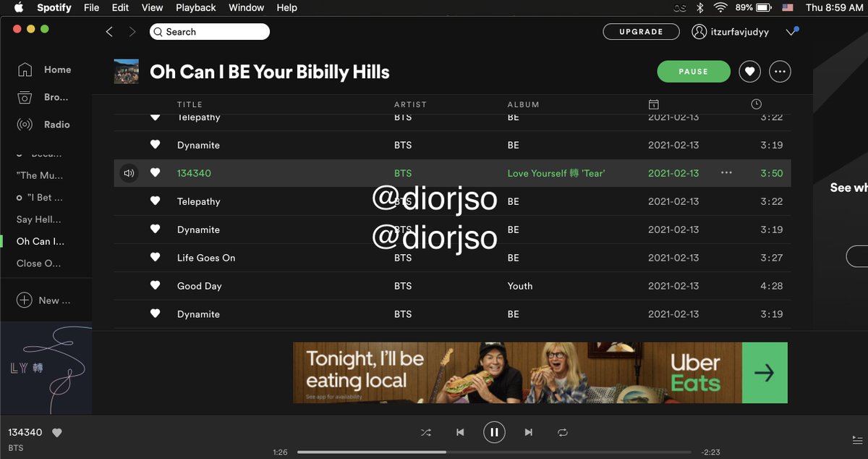
Task: Toggle the heart in the now-playing bar
Action: point(57,433)
